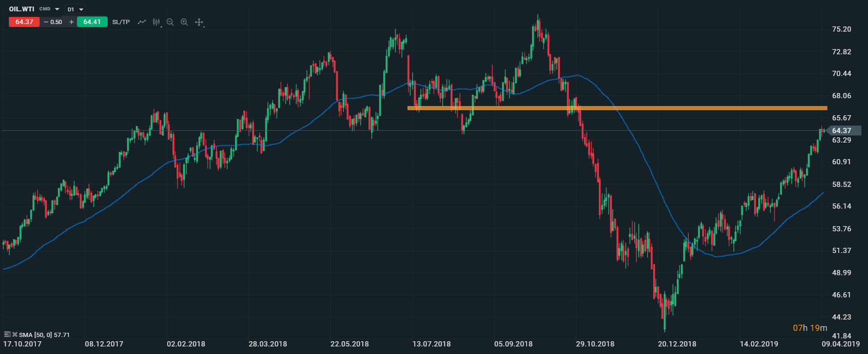Zoom out the chart with the magnifier
The width and height of the screenshot is (868, 354).
click(170, 22)
